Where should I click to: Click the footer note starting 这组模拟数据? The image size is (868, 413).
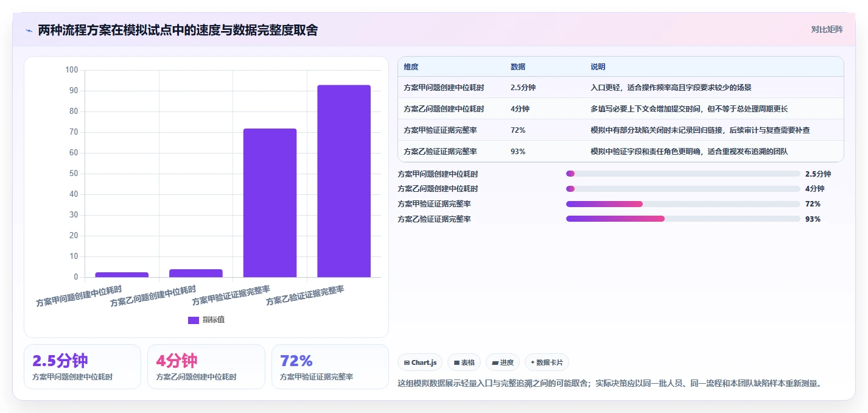click(x=609, y=383)
